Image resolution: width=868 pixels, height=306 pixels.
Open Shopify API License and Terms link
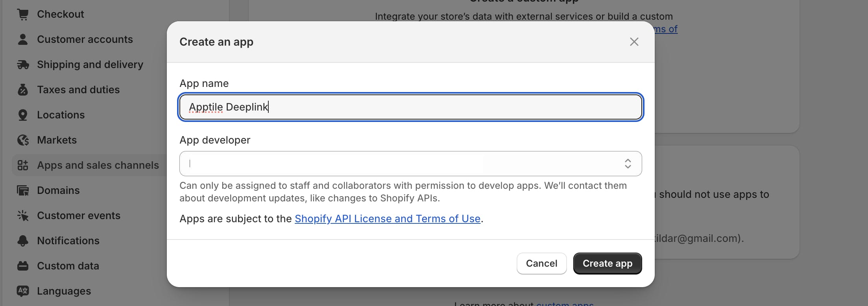point(387,219)
